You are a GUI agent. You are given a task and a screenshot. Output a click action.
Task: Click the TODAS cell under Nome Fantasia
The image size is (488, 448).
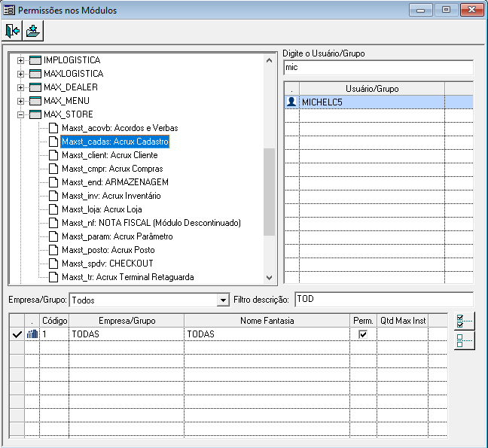click(267, 334)
